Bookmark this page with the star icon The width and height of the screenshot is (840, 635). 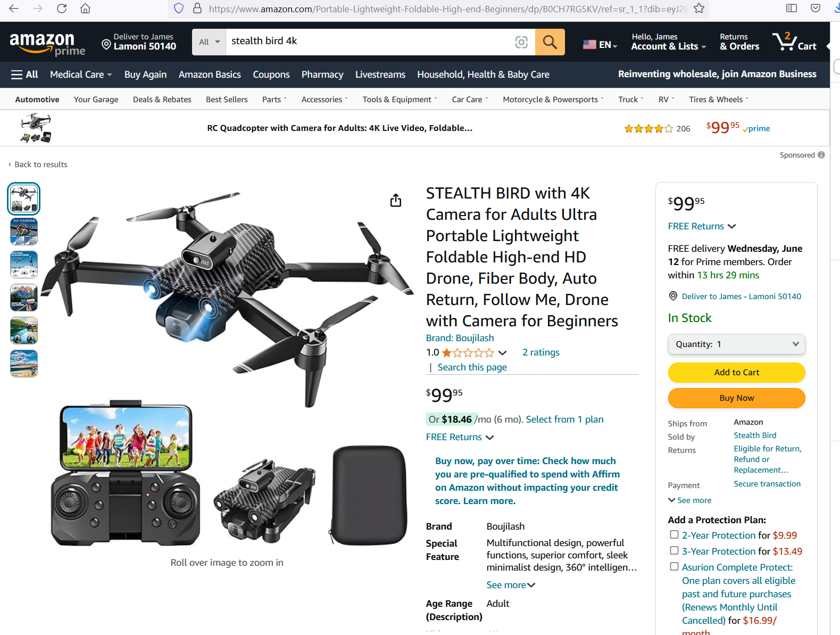click(699, 9)
